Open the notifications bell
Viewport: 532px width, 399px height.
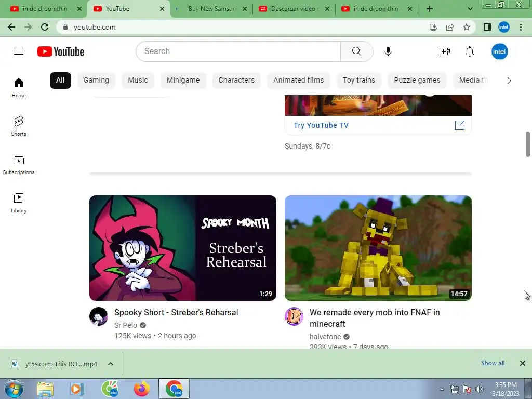click(470, 51)
